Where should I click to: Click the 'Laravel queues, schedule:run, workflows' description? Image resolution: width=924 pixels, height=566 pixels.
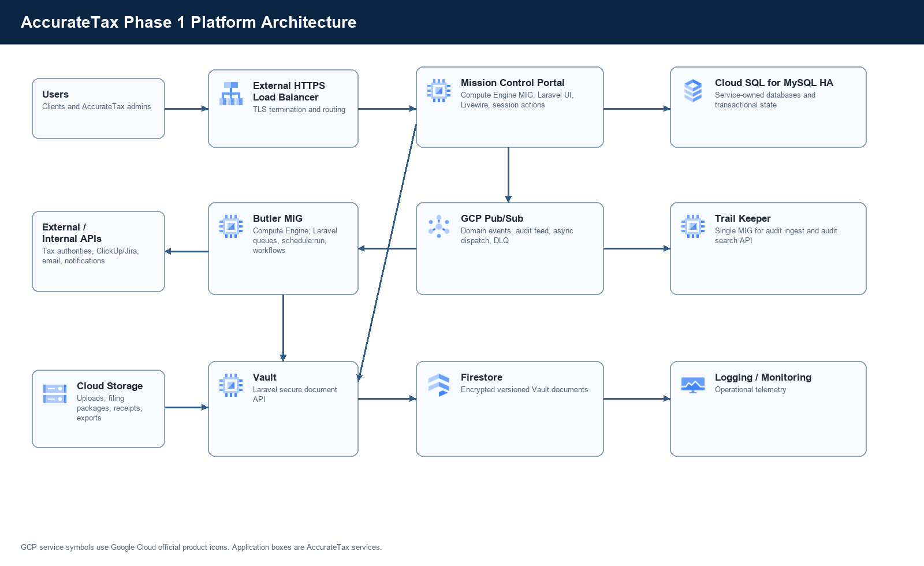295,240
